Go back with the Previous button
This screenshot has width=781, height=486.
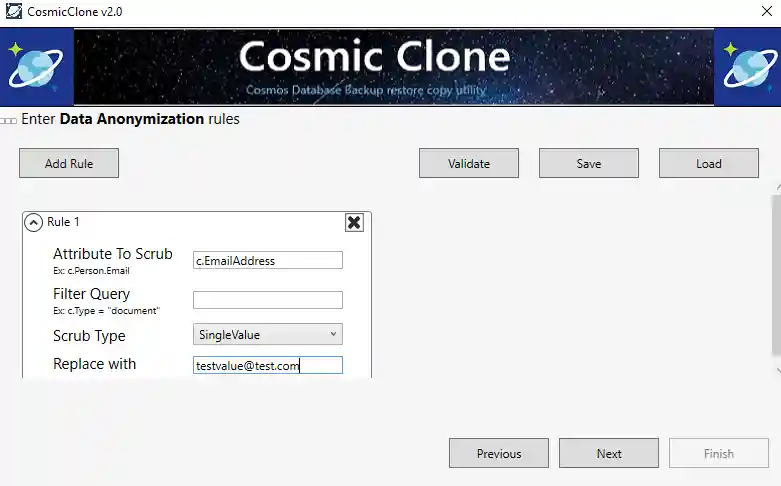499,453
